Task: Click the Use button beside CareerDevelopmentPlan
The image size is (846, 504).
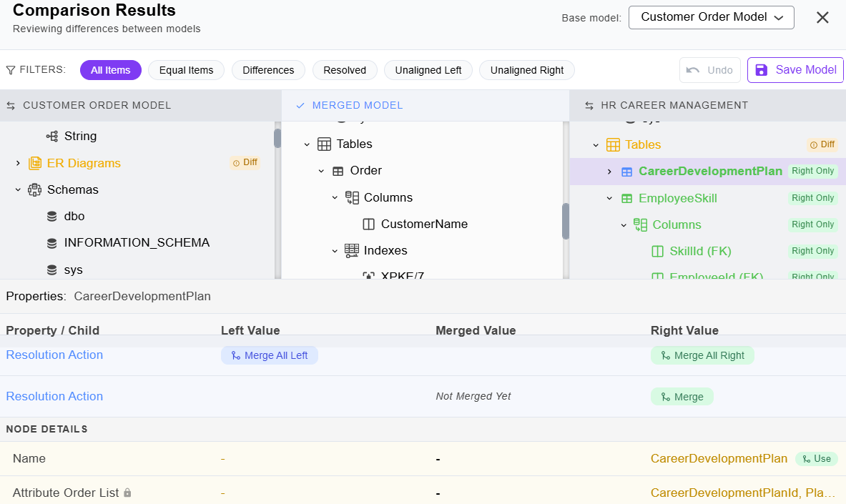Action: [x=817, y=459]
